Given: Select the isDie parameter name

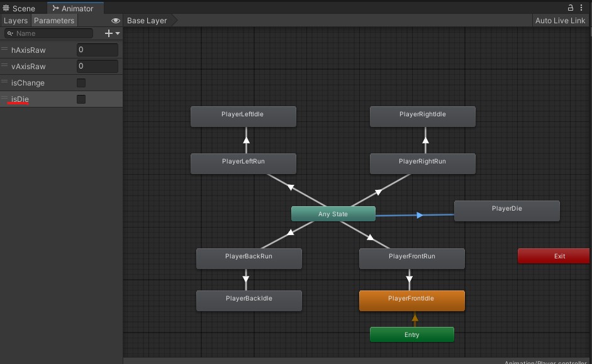Looking at the screenshot, I should (20, 99).
